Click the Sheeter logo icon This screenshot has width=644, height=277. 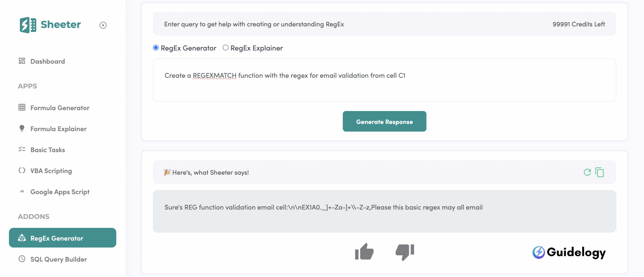tap(28, 25)
